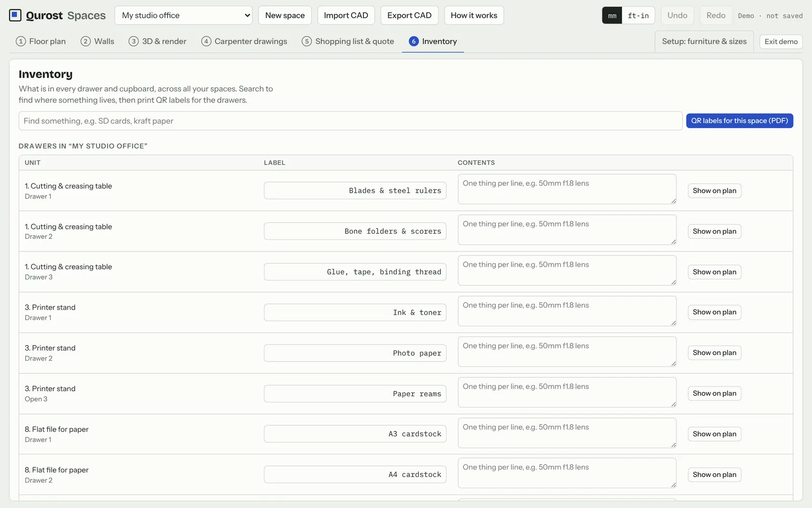Go to the Floor plan tab
The height and width of the screenshot is (508, 812).
[x=41, y=42]
